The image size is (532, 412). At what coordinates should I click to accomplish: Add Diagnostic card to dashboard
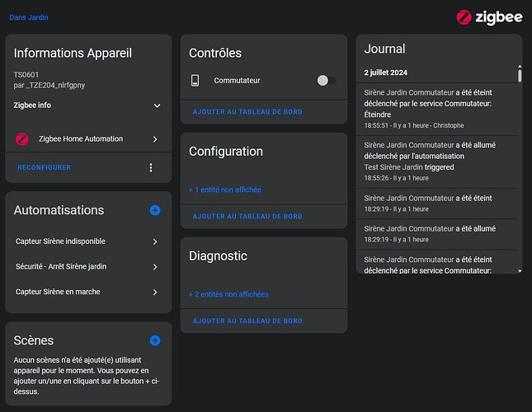tap(247, 321)
